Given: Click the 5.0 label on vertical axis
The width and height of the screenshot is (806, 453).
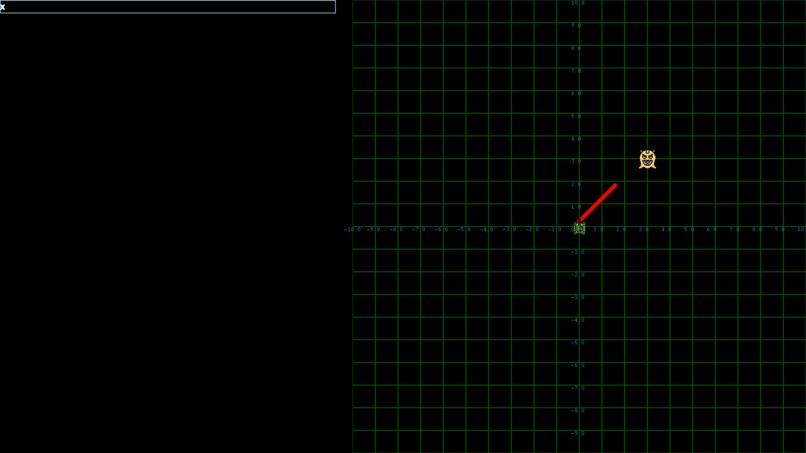Looking at the screenshot, I should click(x=576, y=116).
